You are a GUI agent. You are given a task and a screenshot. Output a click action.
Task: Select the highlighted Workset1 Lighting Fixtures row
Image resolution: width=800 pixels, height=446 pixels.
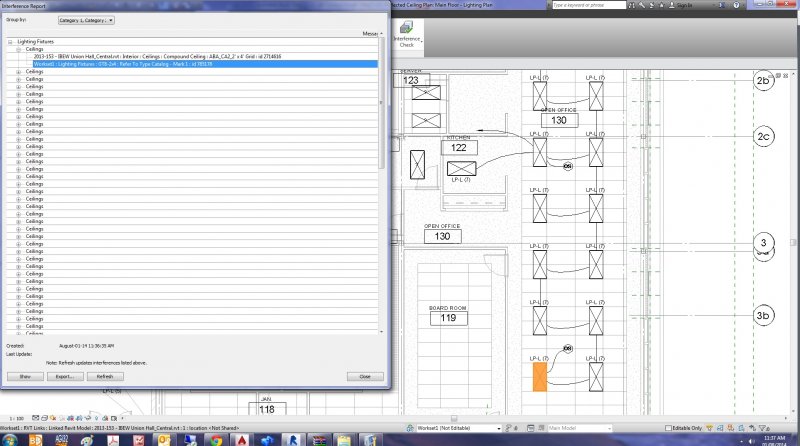click(205, 64)
